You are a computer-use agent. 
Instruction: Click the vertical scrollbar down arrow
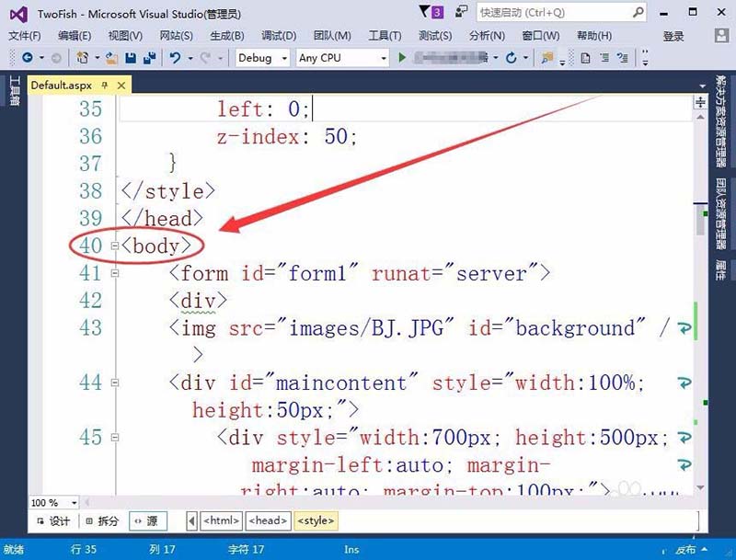coord(700,487)
